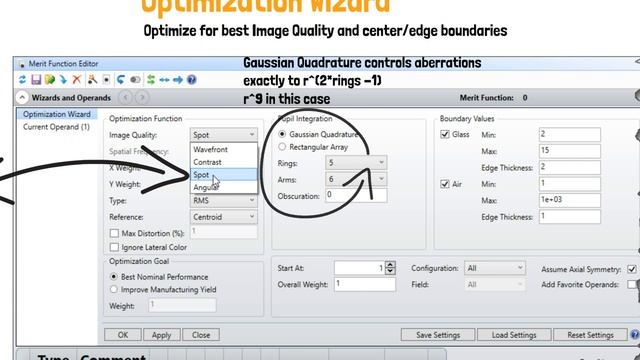Click the previous wizard round arrow button
Viewport: 640px width, 360px height.
click(x=126, y=98)
